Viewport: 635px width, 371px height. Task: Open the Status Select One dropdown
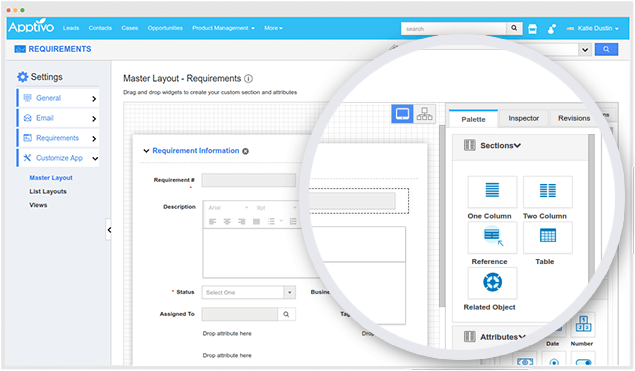coord(249,292)
